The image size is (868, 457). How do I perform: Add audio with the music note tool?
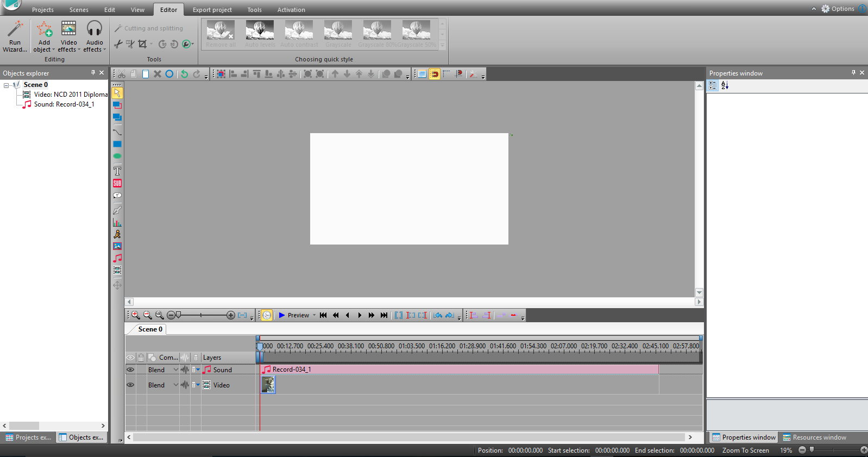[117, 258]
